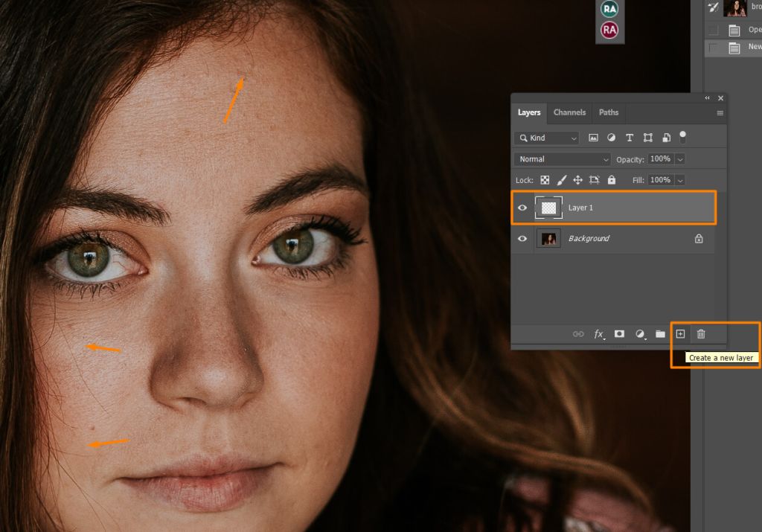Select the Background layer thumbnail
Image resolution: width=762 pixels, height=532 pixels.
[549, 238]
